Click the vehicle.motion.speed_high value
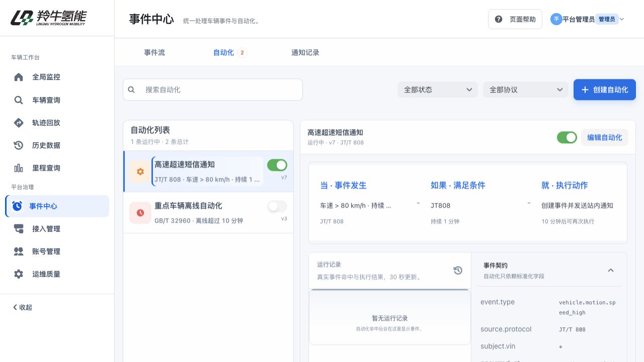The image size is (644, 362). pos(587,307)
